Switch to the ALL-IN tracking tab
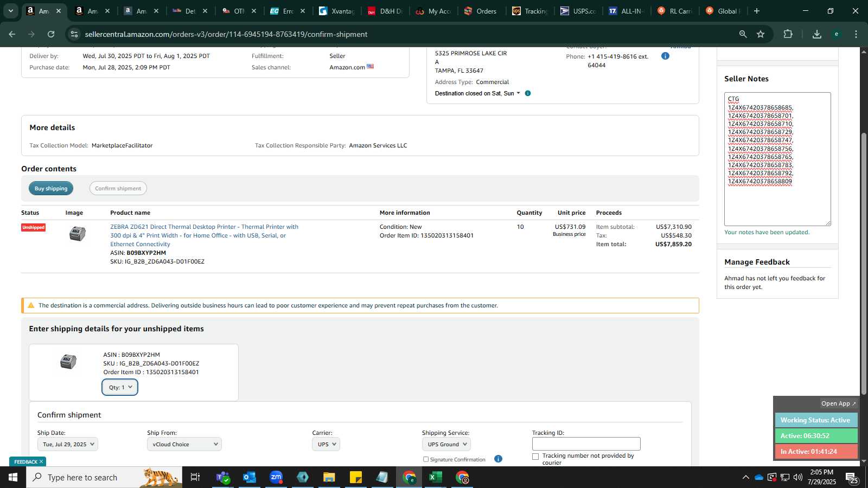 (627, 11)
